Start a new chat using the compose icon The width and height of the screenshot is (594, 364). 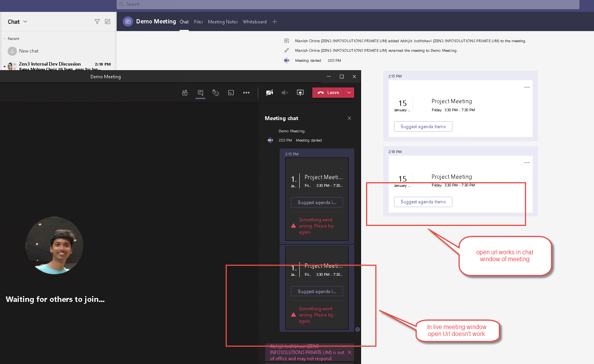point(108,21)
